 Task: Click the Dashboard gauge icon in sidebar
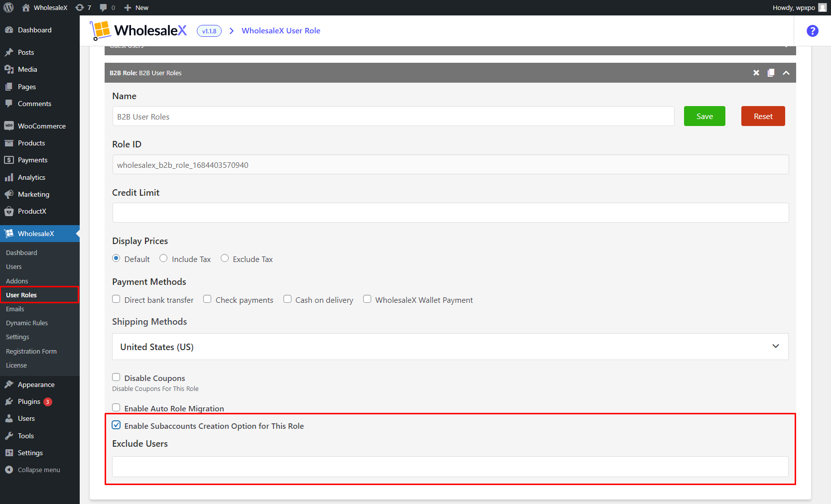9,30
